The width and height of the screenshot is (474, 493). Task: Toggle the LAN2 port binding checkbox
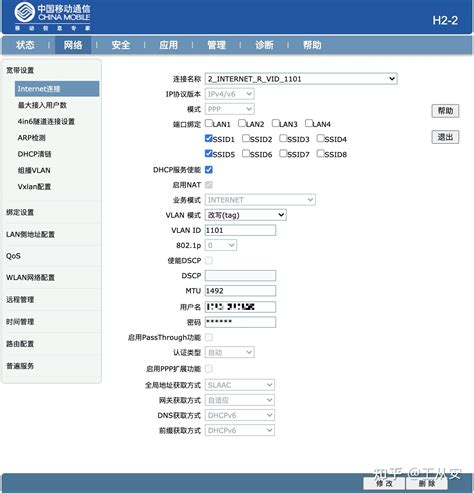(x=242, y=123)
